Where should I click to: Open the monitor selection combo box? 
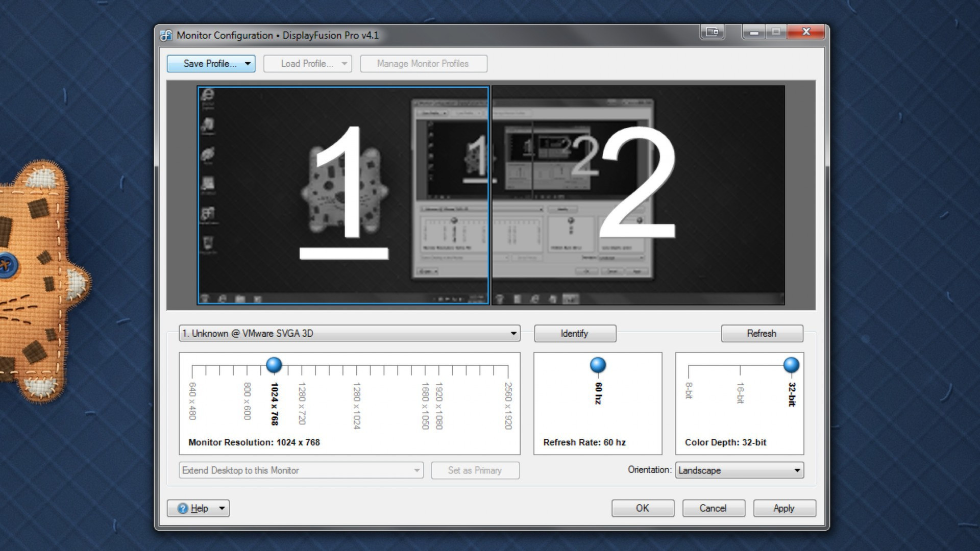click(513, 333)
